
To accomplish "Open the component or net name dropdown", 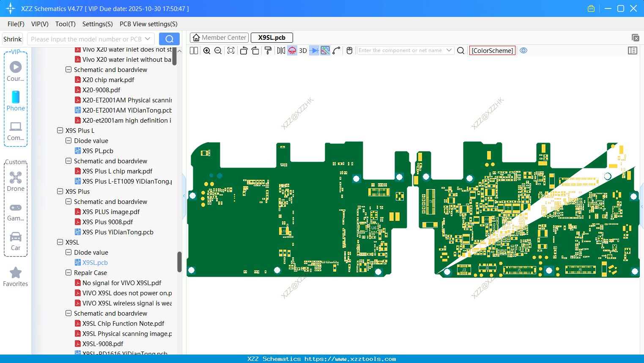I will click(449, 50).
